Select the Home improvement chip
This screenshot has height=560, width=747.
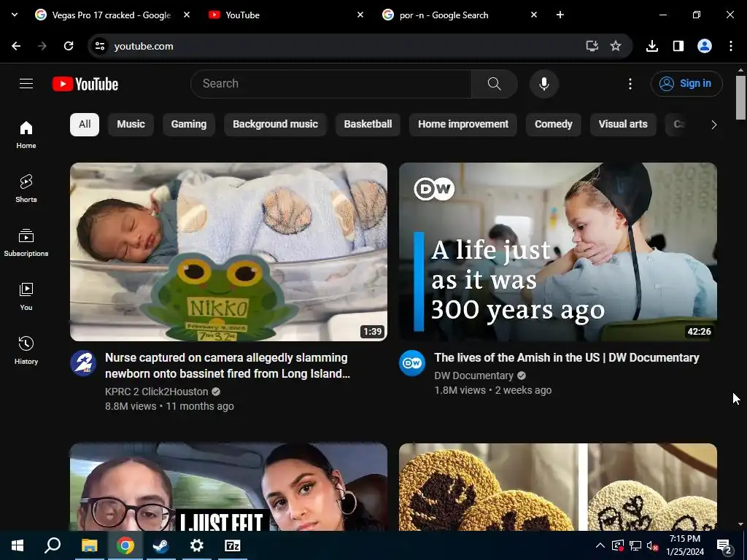(x=463, y=125)
